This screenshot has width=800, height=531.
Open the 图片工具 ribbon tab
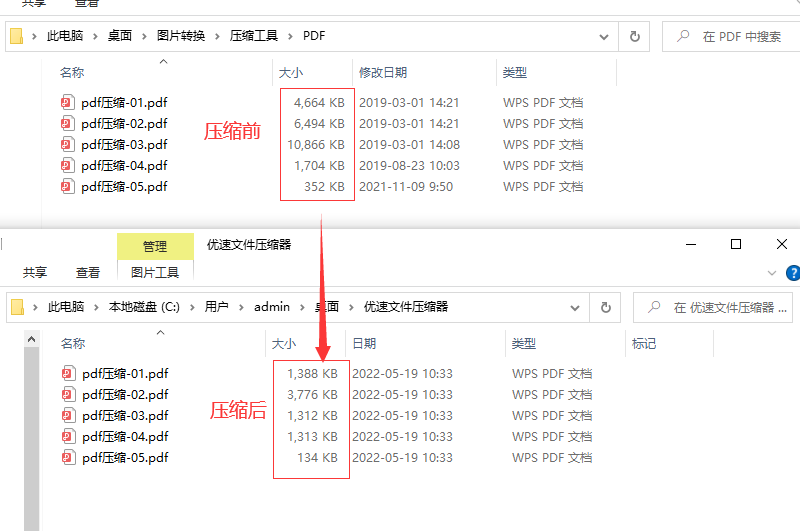click(x=155, y=273)
